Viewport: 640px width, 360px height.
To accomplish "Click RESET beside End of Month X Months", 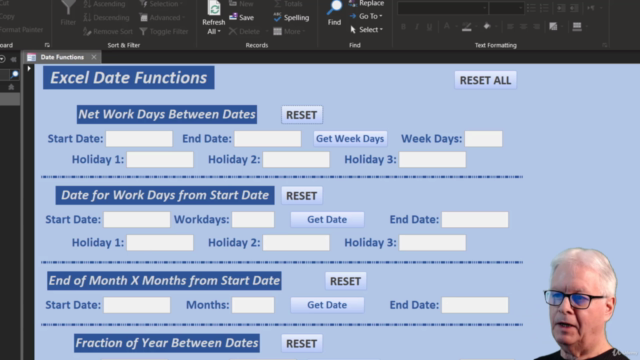I will (345, 281).
